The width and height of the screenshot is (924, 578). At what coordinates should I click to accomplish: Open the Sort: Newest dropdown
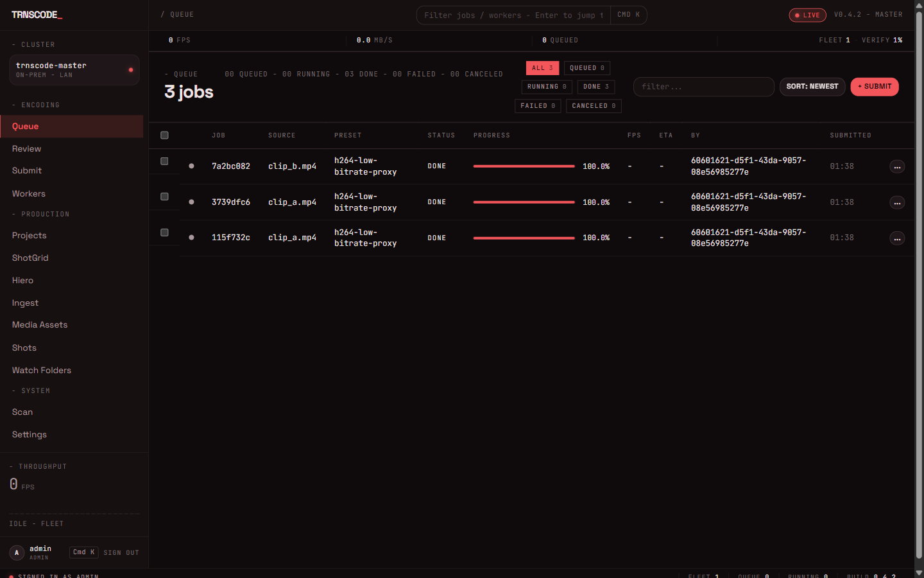812,87
